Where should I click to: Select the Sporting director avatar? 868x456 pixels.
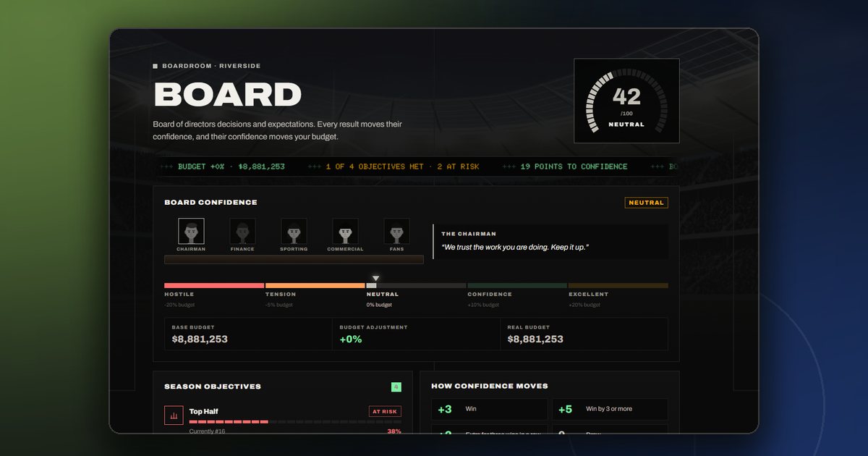294,232
